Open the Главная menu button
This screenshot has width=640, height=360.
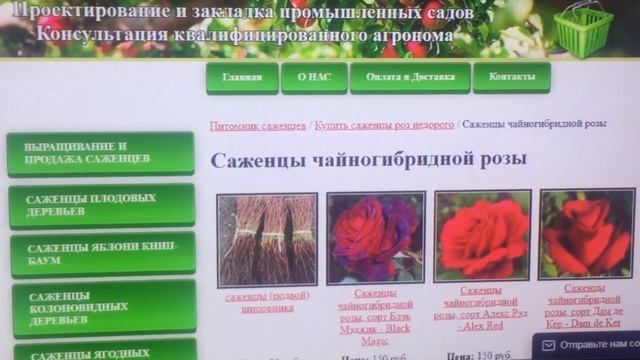click(242, 78)
